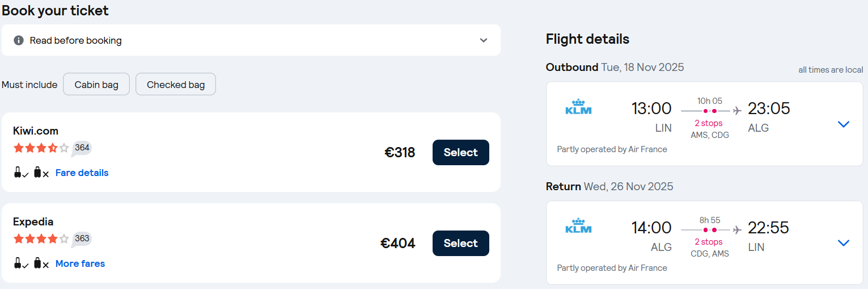Click KLM logo on return flight
This screenshot has height=289, width=868.
(x=578, y=227)
